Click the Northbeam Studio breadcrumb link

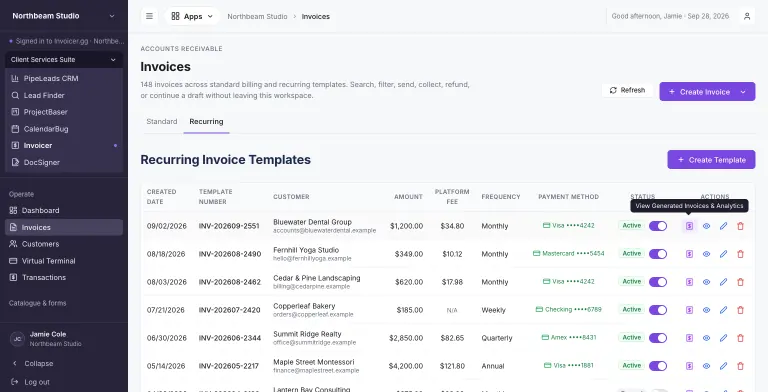tap(257, 16)
